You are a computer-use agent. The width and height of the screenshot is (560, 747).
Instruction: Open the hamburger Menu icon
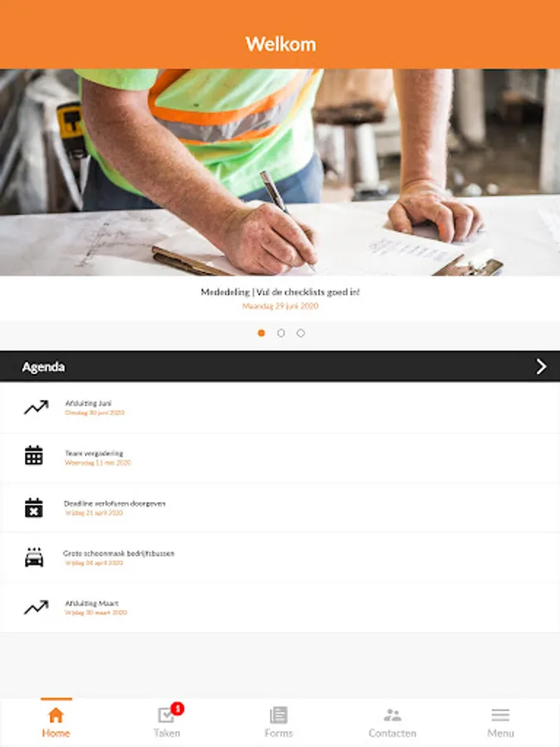coord(500,715)
